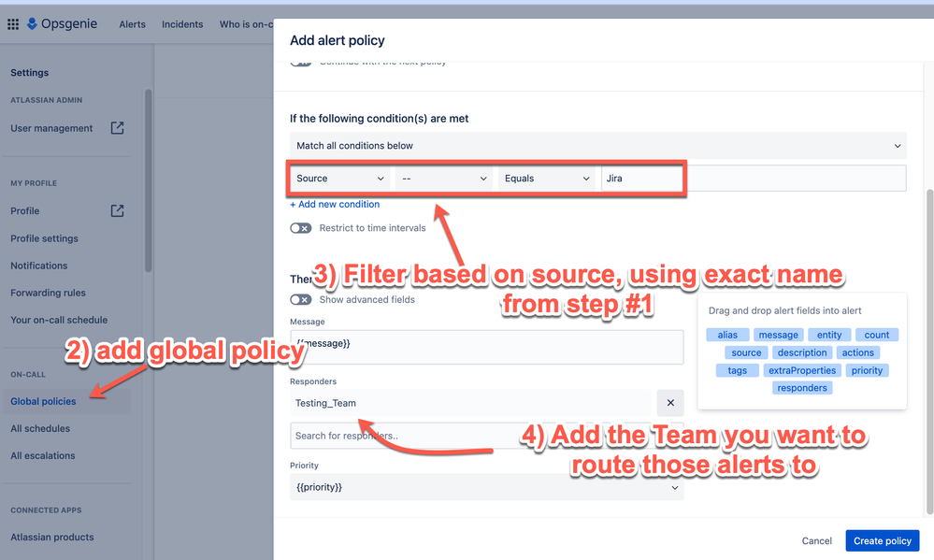Open the app switcher grid icon

coord(13,23)
